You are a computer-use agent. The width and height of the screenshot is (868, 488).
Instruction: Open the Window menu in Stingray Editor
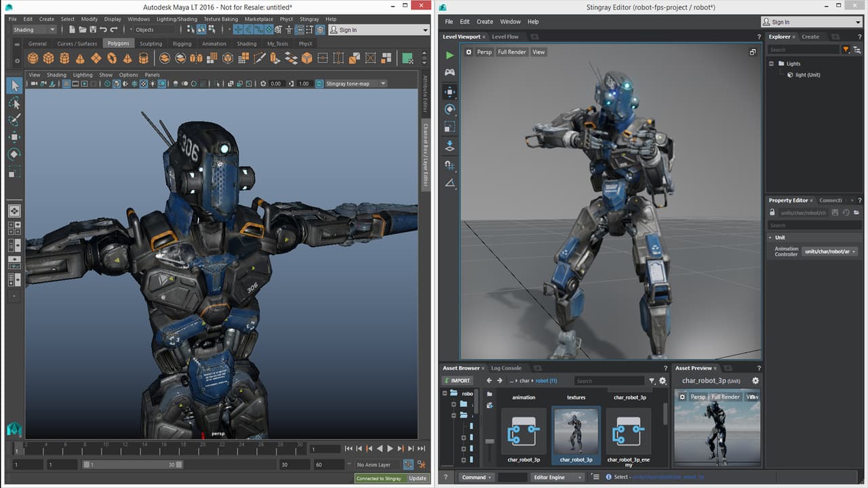click(511, 22)
